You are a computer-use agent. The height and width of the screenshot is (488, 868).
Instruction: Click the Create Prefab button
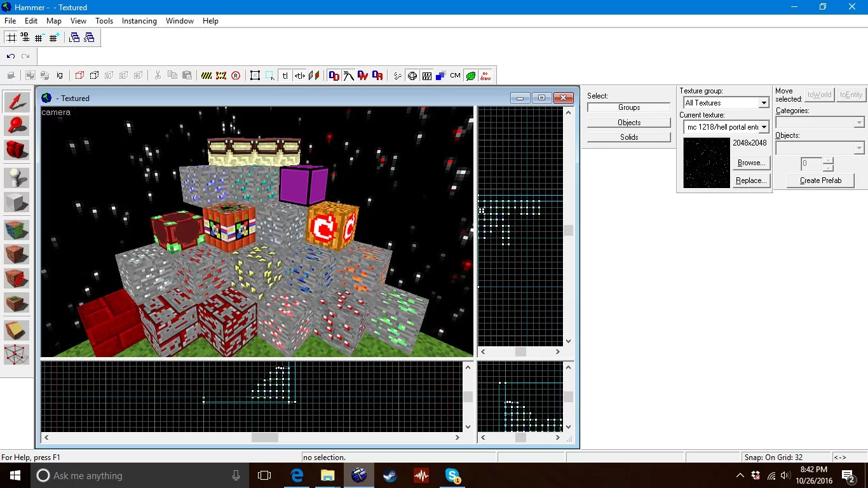point(820,180)
